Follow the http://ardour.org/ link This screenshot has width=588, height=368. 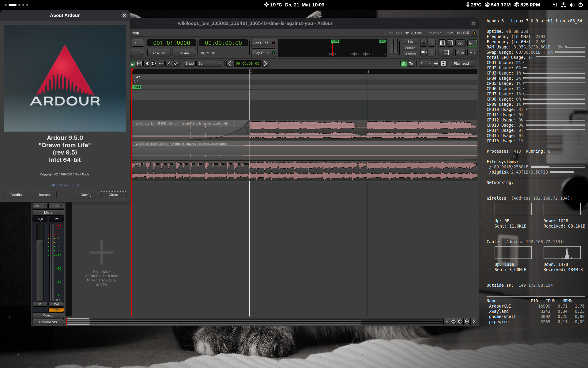(x=65, y=185)
